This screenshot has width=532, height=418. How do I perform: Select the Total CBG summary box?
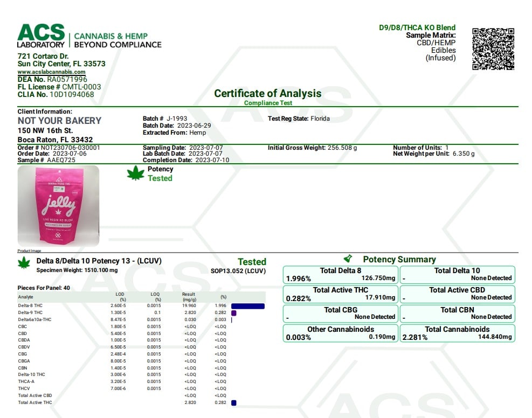[x=341, y=313]
